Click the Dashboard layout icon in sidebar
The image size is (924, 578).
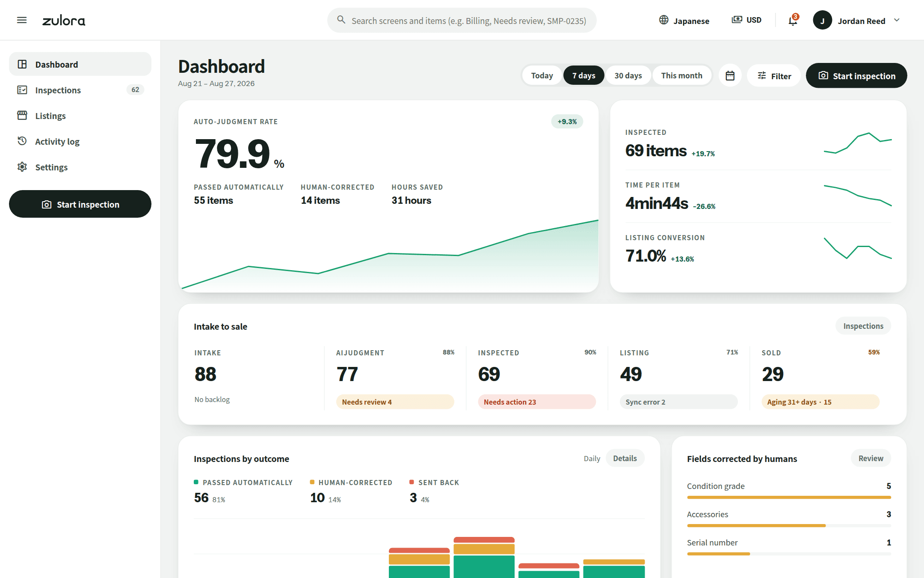(22, 64)
